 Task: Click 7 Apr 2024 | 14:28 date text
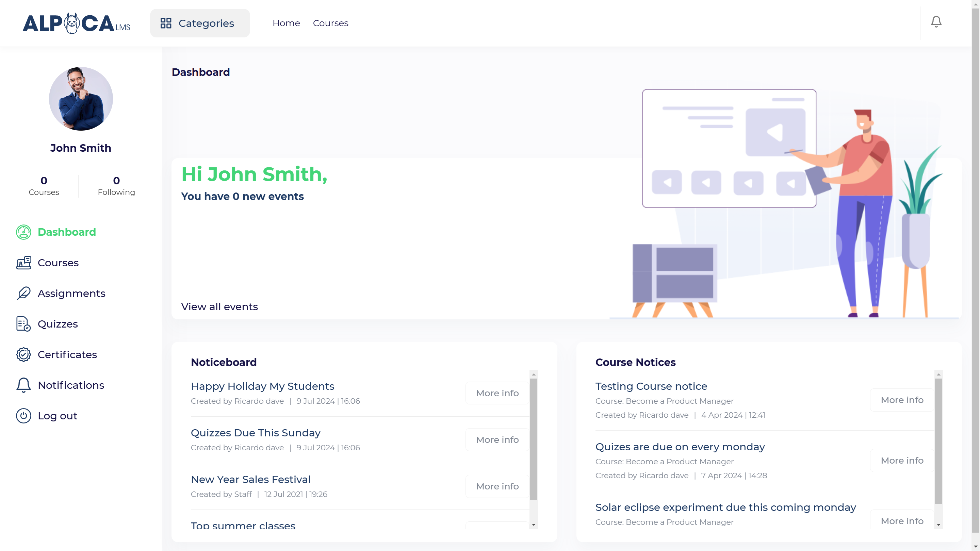(734, 475)
